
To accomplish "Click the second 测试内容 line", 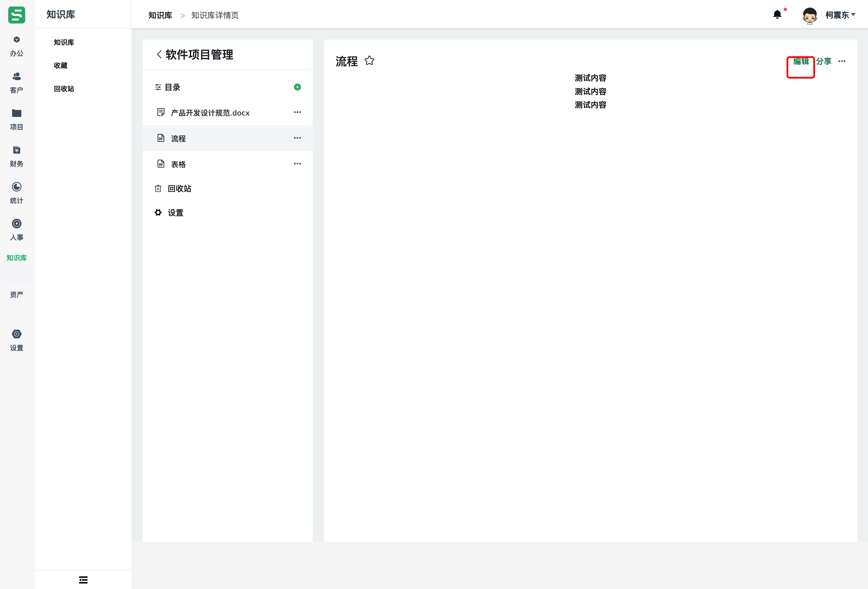I will (x=590, y=91).
